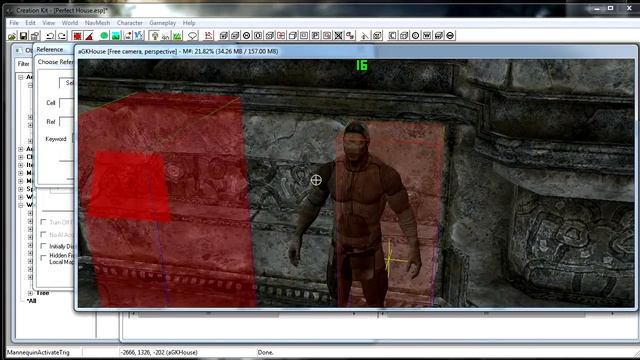Toggle snap to angle red triangle icon
The image size is (640, 360).
click(x=89, y=36)
